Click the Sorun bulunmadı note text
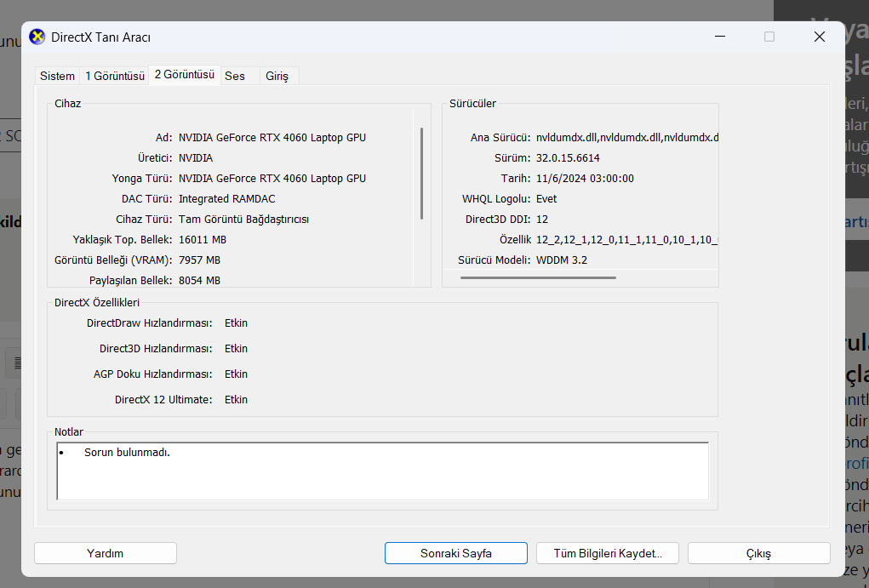Viewport: 869px width, 588px height. pyautogui.click(x=127, y=452)
